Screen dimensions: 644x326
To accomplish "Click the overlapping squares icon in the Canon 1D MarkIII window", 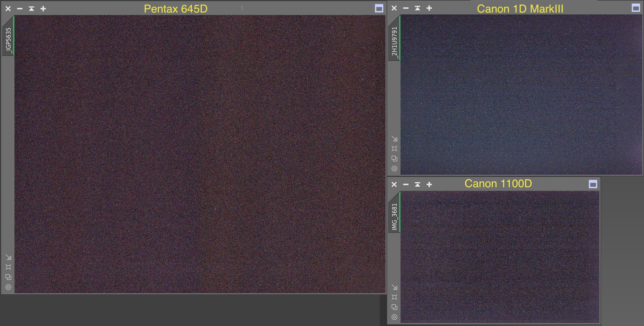I will [394, 159].
